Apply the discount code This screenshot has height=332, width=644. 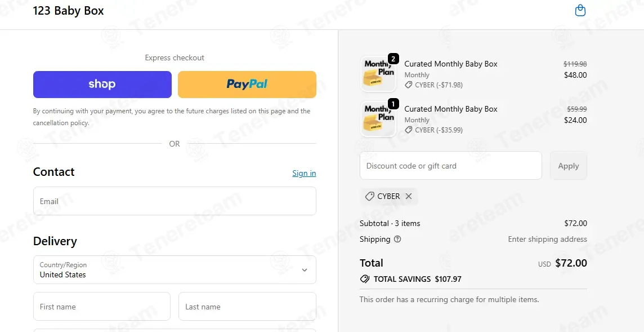click(x=569, y=166)
